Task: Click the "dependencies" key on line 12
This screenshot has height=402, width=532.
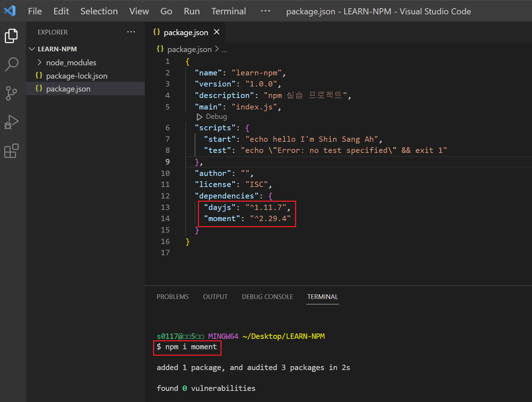Action: click(x=227, y=196)
